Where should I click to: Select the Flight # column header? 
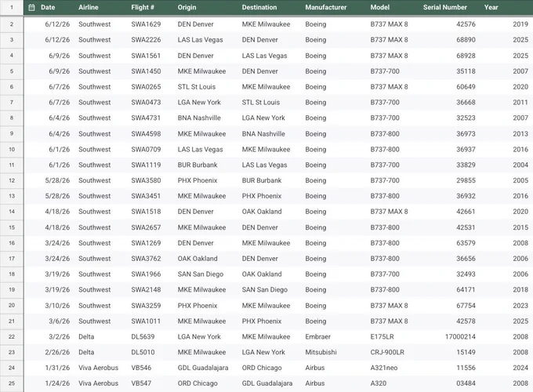(x=143, y=7)
